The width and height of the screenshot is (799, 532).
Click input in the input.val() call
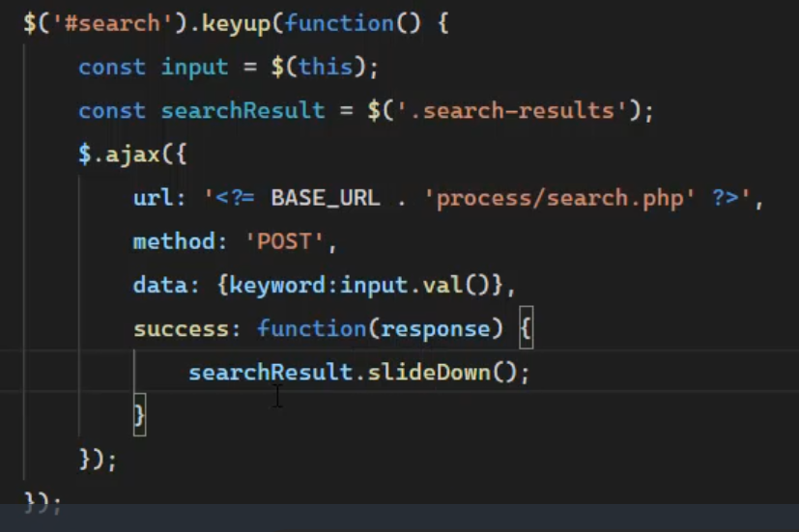[373, 287]
